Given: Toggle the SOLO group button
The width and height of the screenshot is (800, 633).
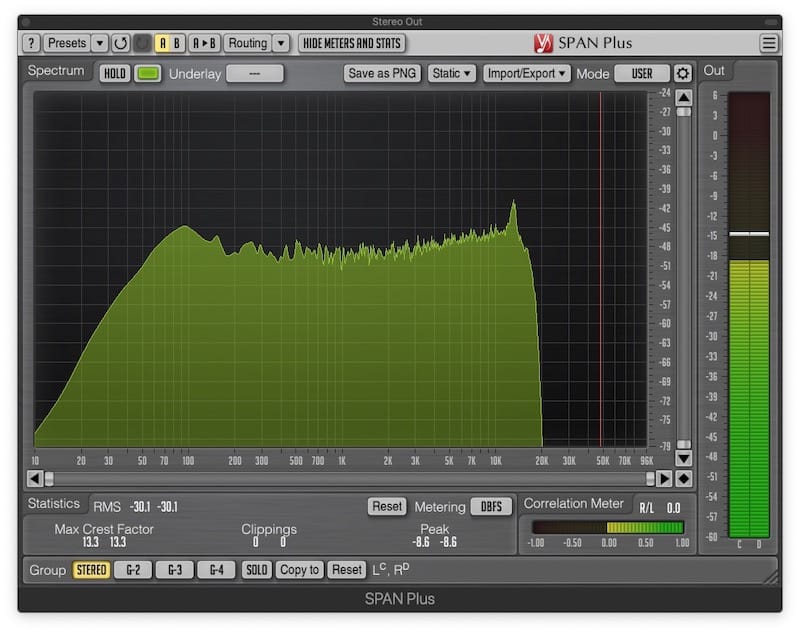Looking at the screenshot, I should pyautogui.click(x=257, y=570).
